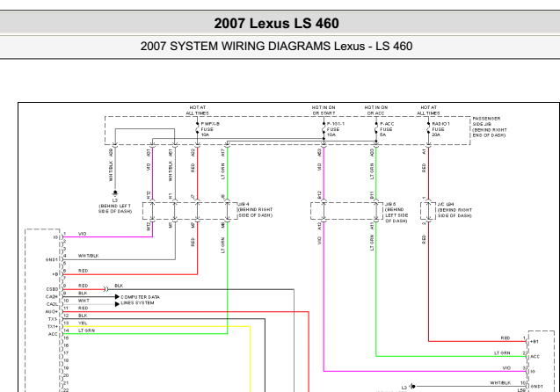Screen dimensions: 560x392
Task: Click the GND1 pin label on right connector
Action: (537, 387)
